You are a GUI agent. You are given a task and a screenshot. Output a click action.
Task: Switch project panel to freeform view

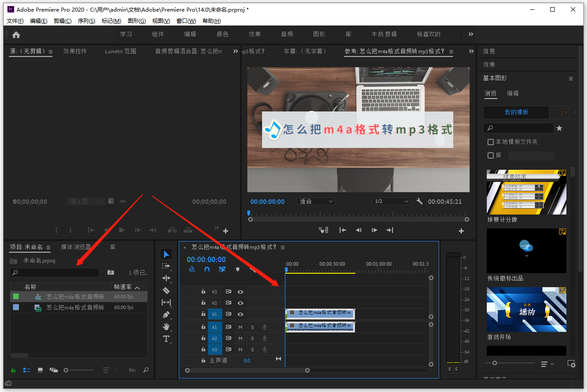pyautogui.click(x=54, y=370)
